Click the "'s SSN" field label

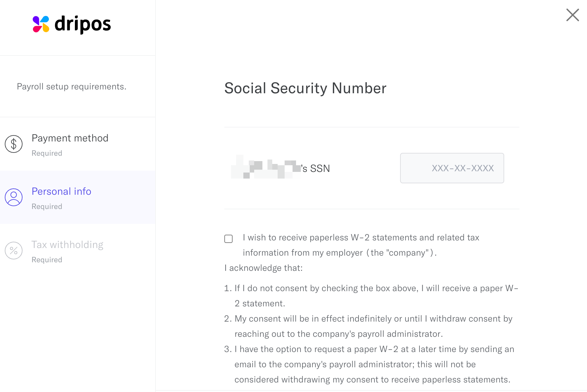[316, 168]
